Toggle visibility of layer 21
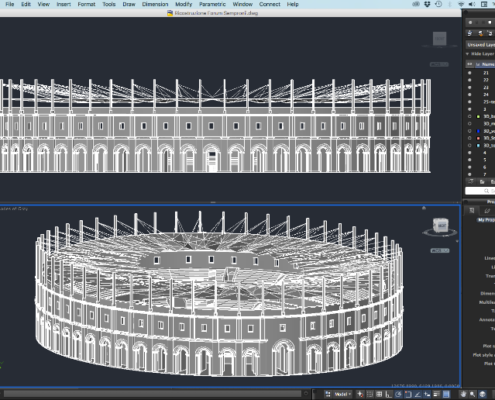Viewport: 495px width, 400px height. tap(470, 73)
